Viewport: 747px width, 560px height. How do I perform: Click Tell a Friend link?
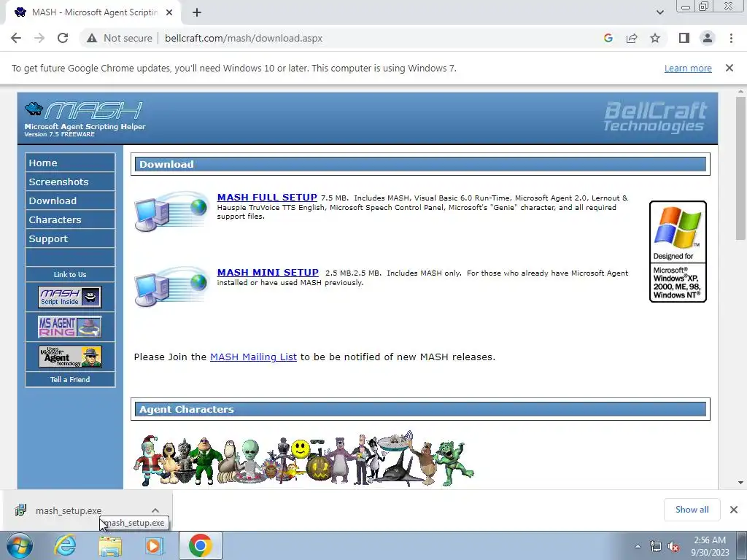[70, 379]
